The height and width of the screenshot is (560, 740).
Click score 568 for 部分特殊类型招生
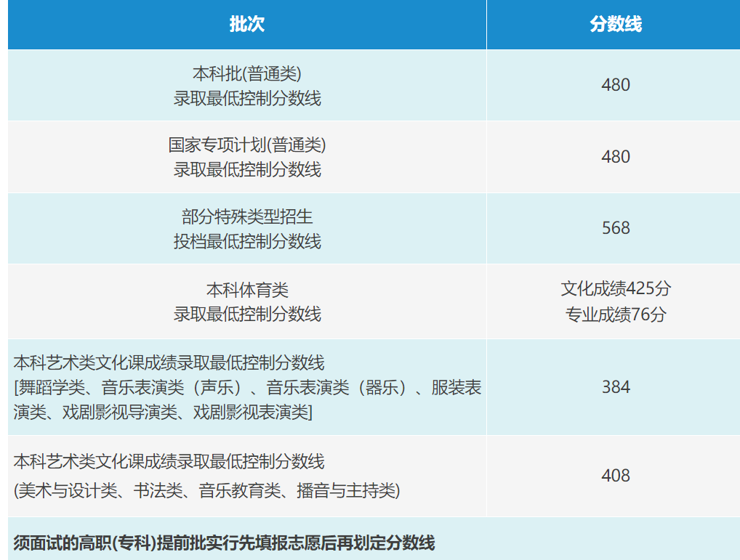coord(616,228)
